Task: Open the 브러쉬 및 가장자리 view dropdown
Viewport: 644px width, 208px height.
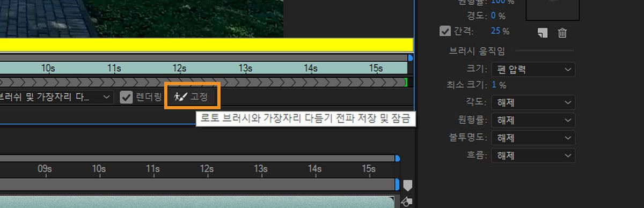Action: [x=56, y=97]
